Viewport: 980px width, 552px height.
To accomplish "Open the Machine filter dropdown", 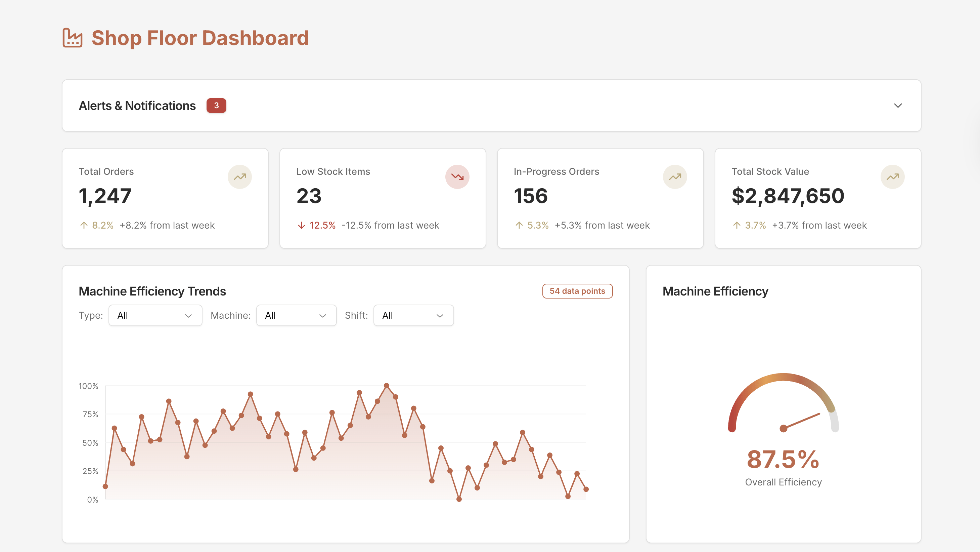I will pyautogui.click(x=296, y=315).
